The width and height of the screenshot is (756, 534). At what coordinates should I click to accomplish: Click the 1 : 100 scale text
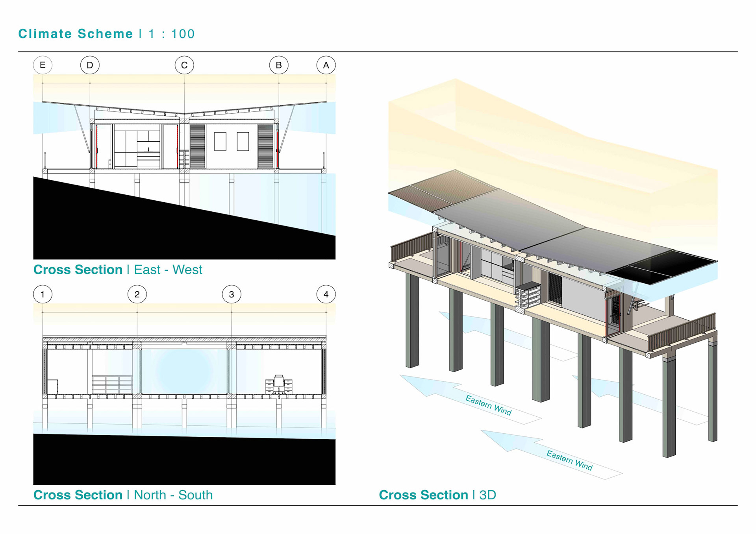(172, 34)
